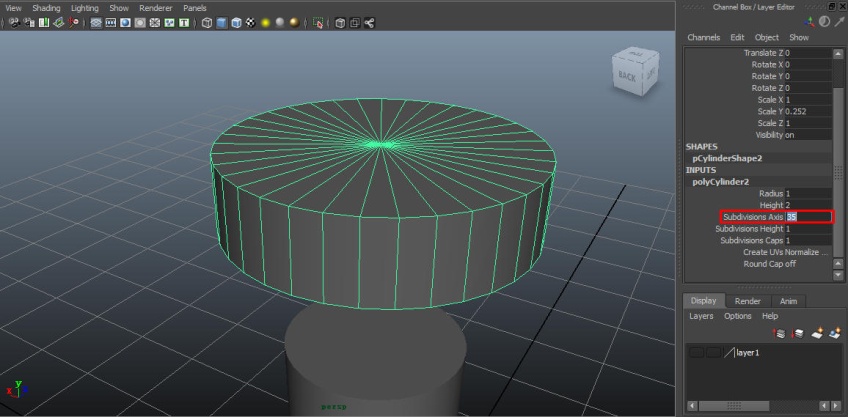Click the layer list horizontal scrollbar

[759, 405]
